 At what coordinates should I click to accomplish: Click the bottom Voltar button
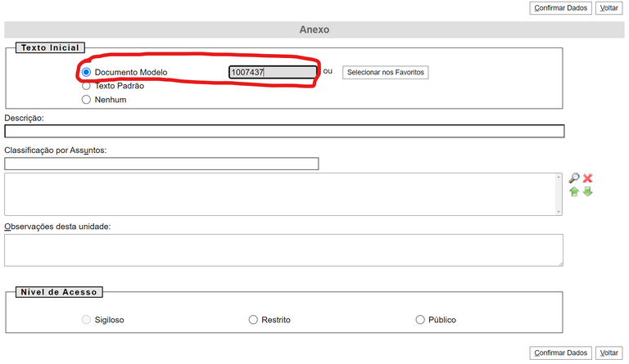(x=609, y=353)
